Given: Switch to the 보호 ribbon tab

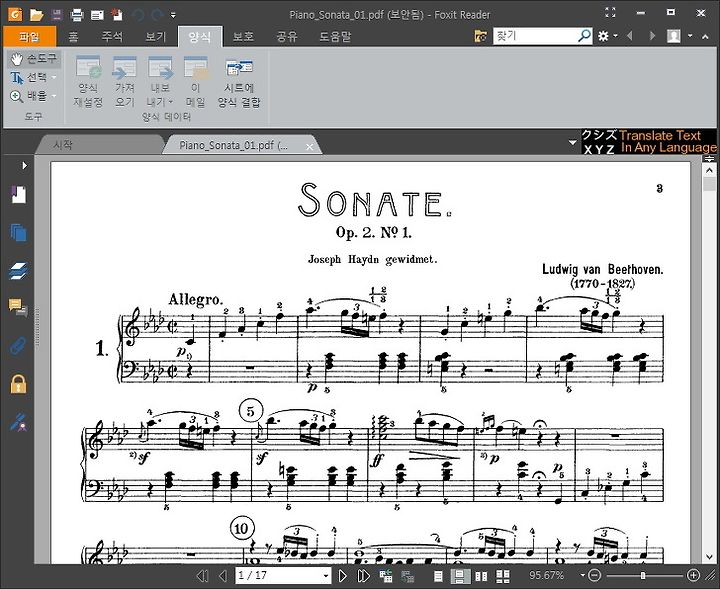Looking at the screenshot, I should (x=243, y=36).
